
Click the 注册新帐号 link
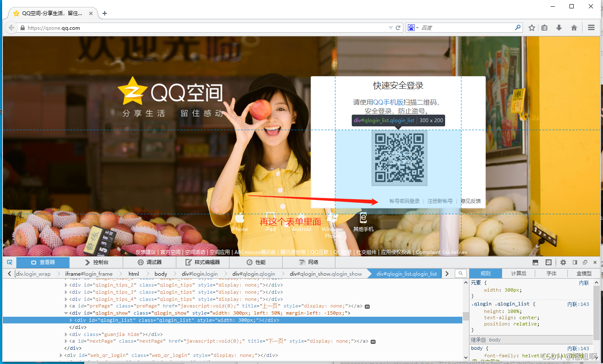coord(440,201)
